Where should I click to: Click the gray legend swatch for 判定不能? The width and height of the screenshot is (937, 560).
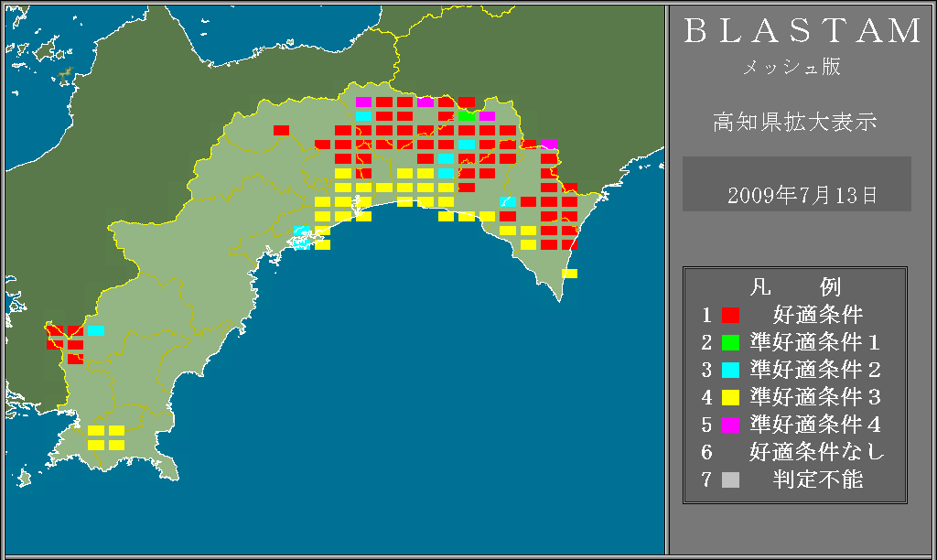730,479
